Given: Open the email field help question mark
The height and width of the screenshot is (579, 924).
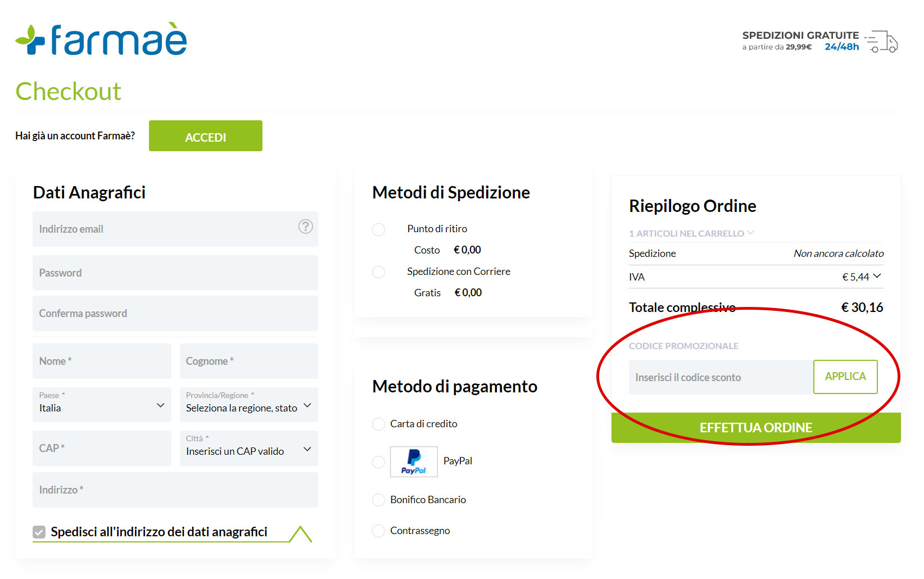Looking at the screenshot, I should (x=305, y=227).
